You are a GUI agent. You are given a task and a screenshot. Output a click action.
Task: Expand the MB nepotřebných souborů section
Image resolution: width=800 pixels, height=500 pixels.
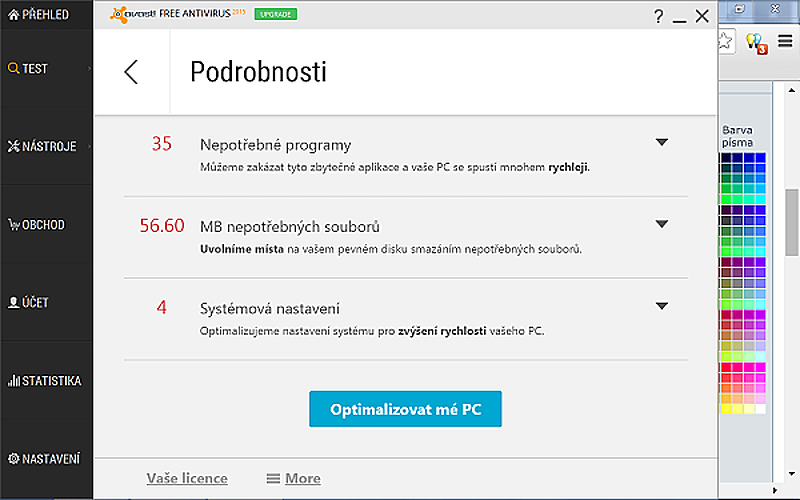point(661,225)
